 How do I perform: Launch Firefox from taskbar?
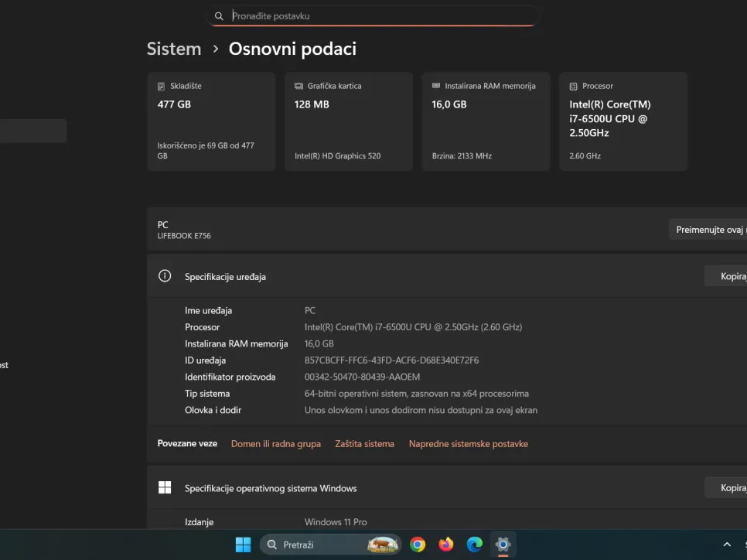446,545
